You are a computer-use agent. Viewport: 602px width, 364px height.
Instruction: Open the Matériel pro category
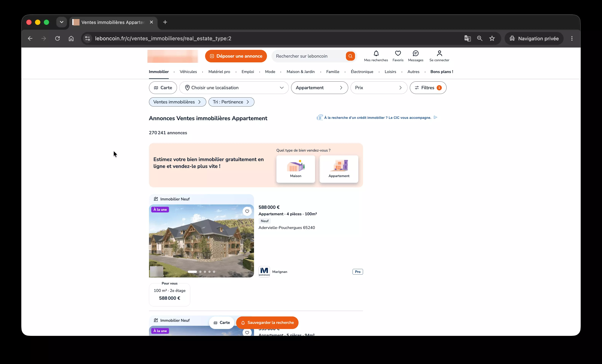click(x=219, y=72)
